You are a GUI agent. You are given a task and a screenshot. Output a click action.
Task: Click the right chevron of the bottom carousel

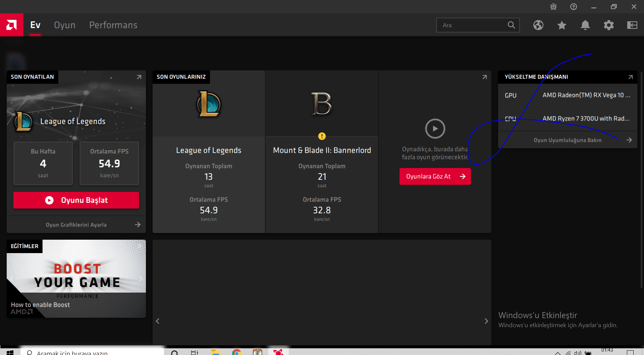click(486, 321)
